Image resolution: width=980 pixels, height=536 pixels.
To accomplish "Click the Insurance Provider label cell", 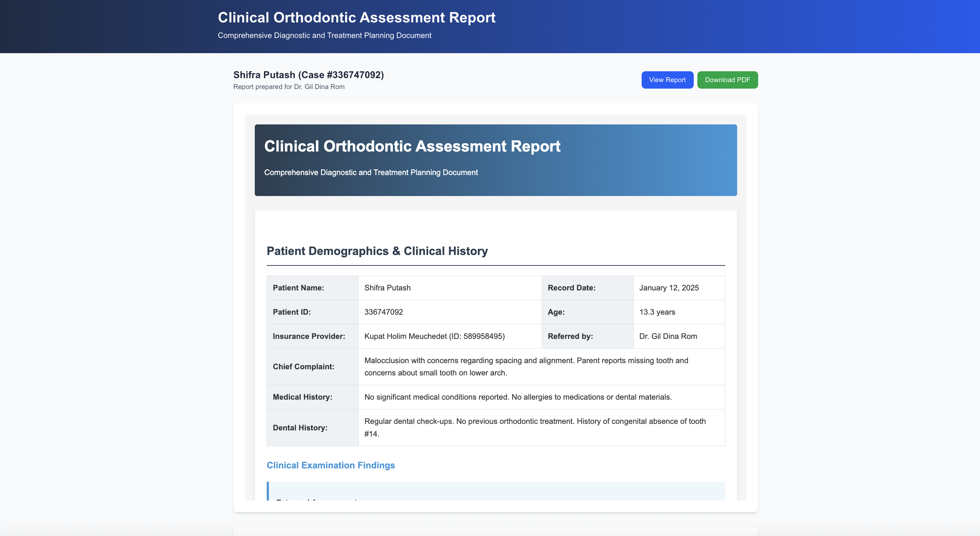I will click(x=309, y=336).
